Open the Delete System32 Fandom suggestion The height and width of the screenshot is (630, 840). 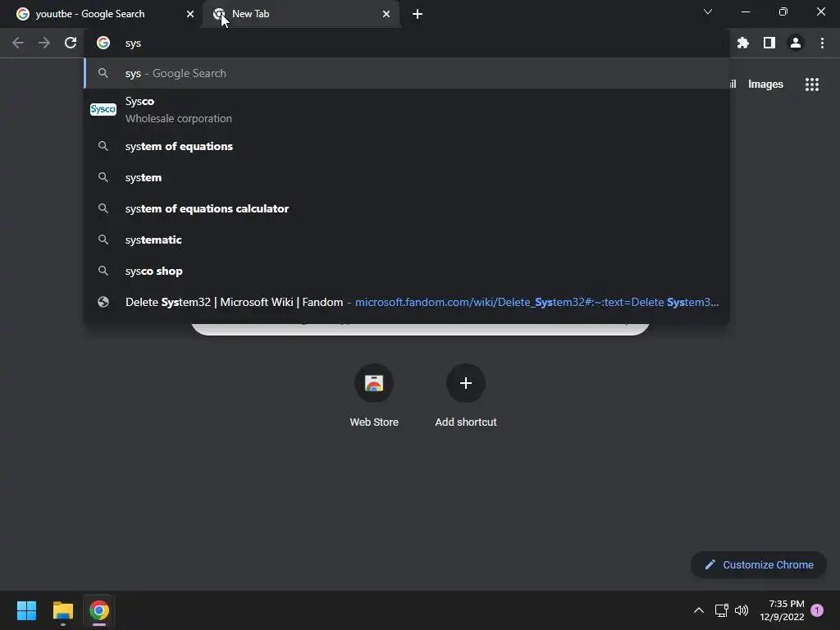(x=407, y=302)
